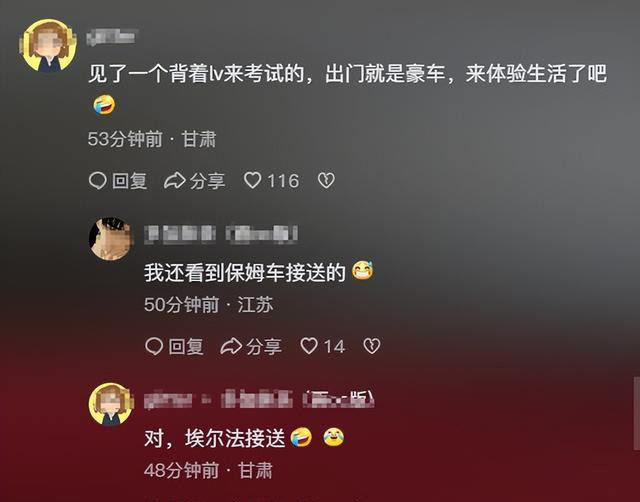Tap the reply text 对，埃尔法接送
The width and height of the screenshot is (640, 502).
[x=215, y=438]
